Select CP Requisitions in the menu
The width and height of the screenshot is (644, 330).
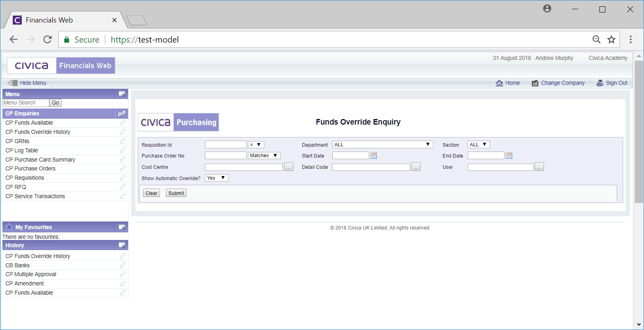[x=25, y=178]
